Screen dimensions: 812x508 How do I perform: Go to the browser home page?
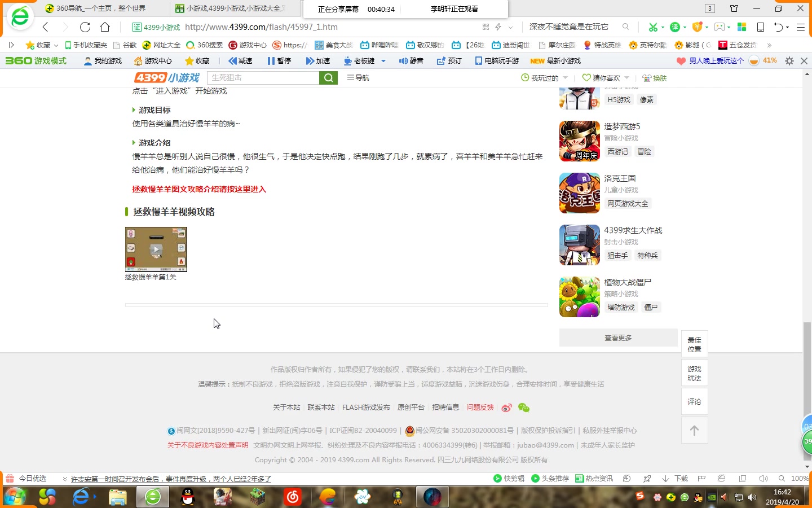coord(105,27)
